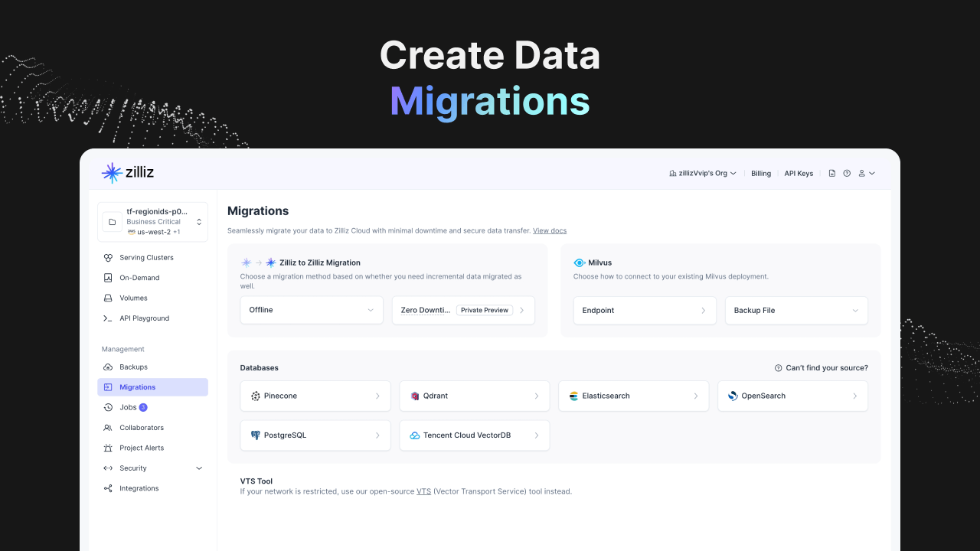Open the Offline migration dropdown

pos(312,310)
